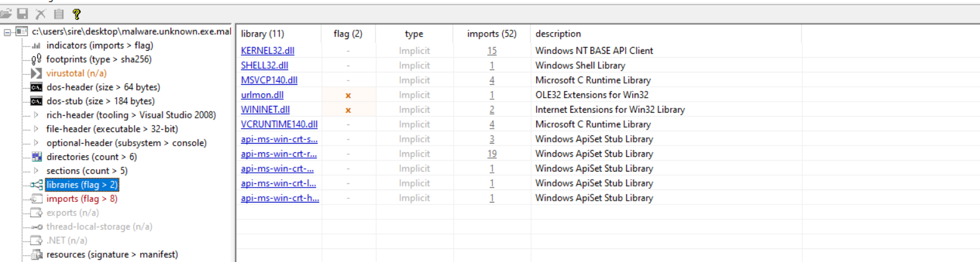Expand the rich-header tree node
980x262 pixels.
(x=36, y=115)
